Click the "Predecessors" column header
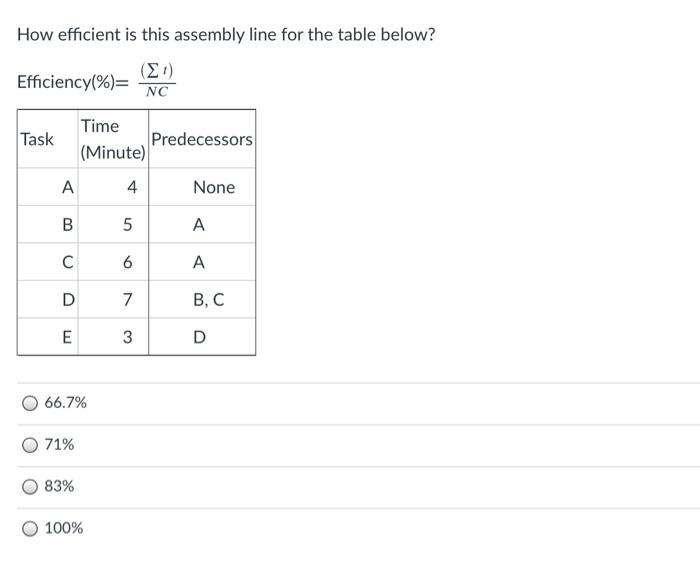 pos(202,139)
